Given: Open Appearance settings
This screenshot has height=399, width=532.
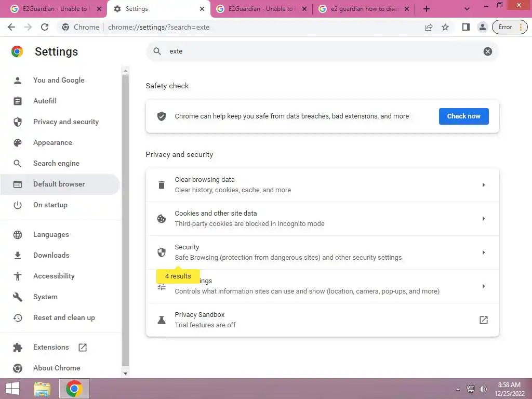Looking at the screenshot, I should [60, 142].
